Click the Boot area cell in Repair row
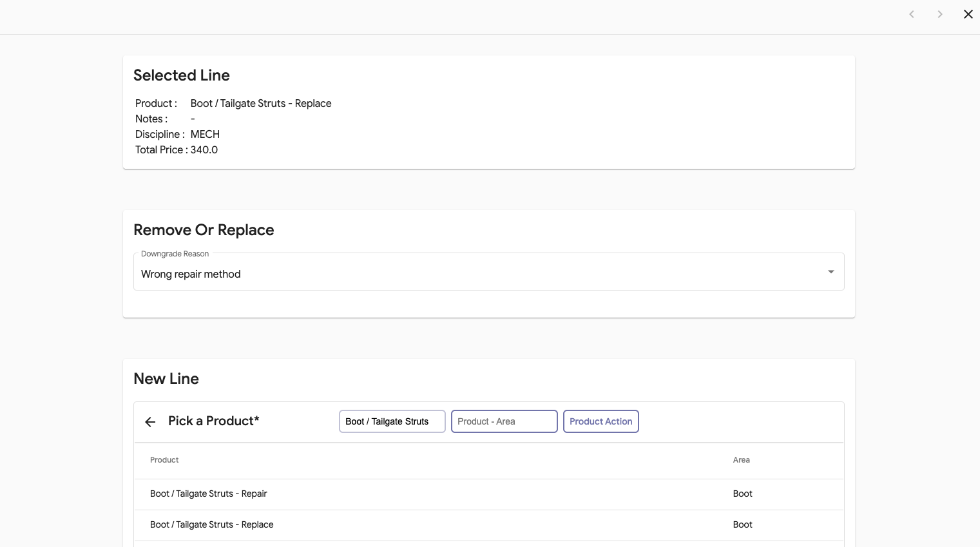The image size is (980, 547). 742,494
